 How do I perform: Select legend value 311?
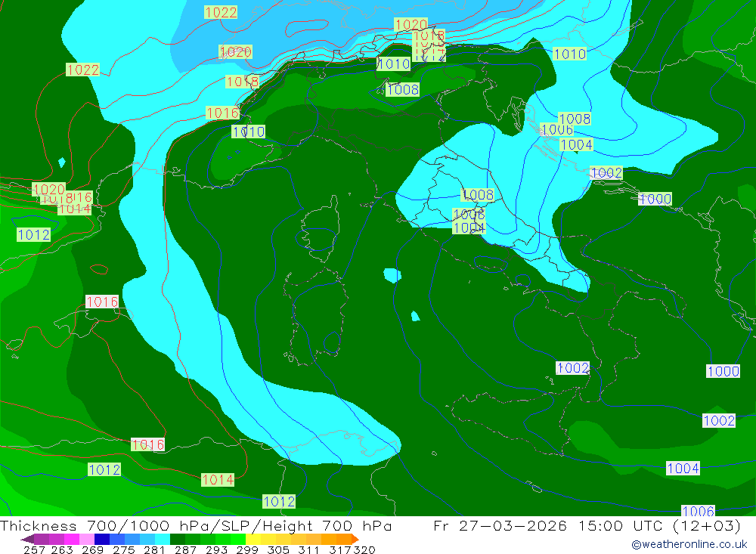click(x=308, y=549)
